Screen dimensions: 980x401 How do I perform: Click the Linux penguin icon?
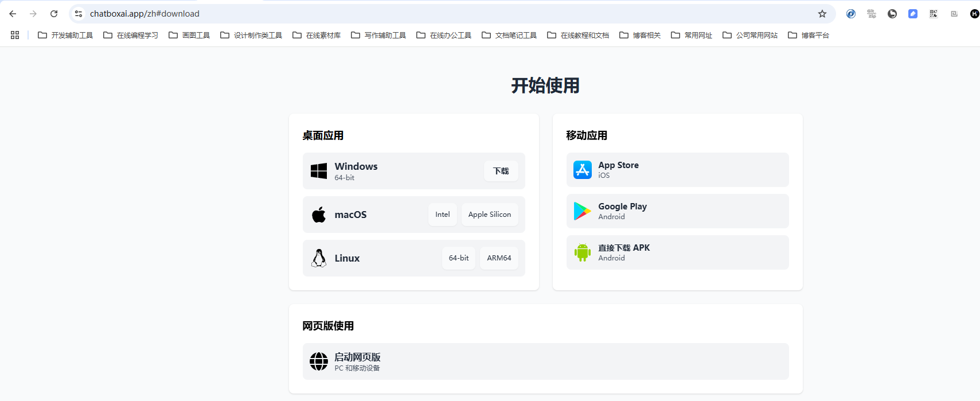(x=319, y=258)
